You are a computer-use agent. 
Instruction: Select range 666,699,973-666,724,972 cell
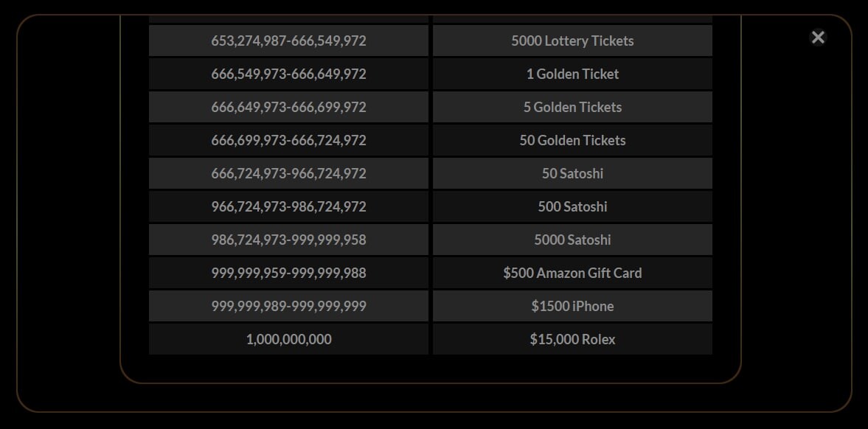click(x=288, y=140)
